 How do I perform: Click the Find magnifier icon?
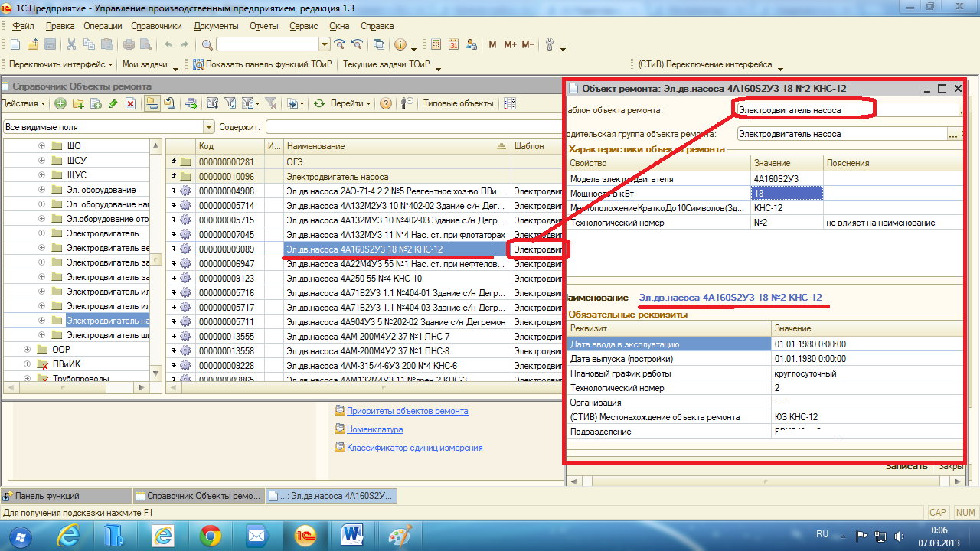point(207,44)
